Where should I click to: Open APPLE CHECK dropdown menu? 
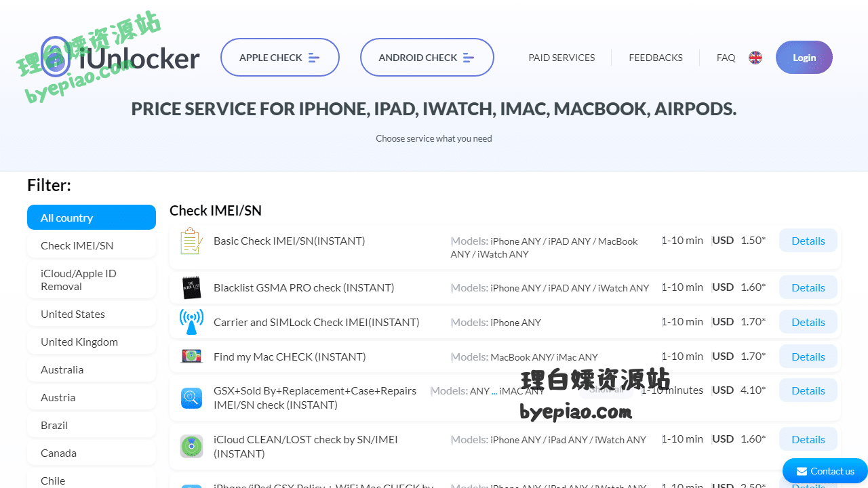(279, 58)
